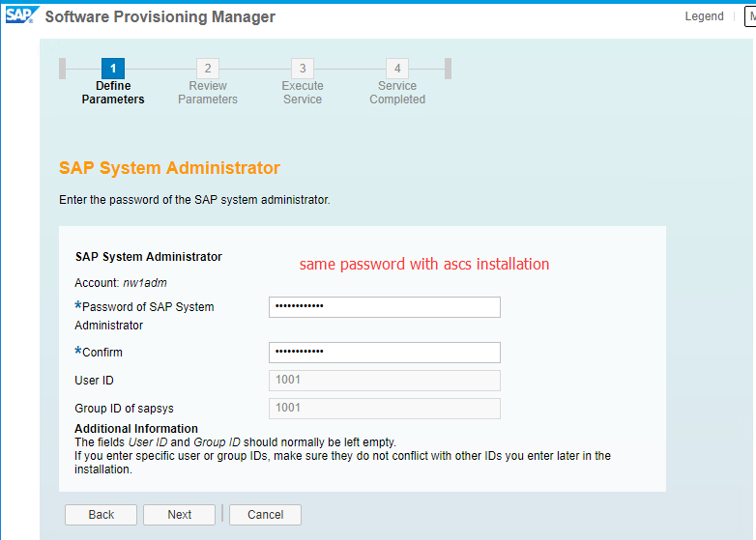756x540 pixels.
Task: Cancel the installation wizard
Action: (x=265, y=515)
